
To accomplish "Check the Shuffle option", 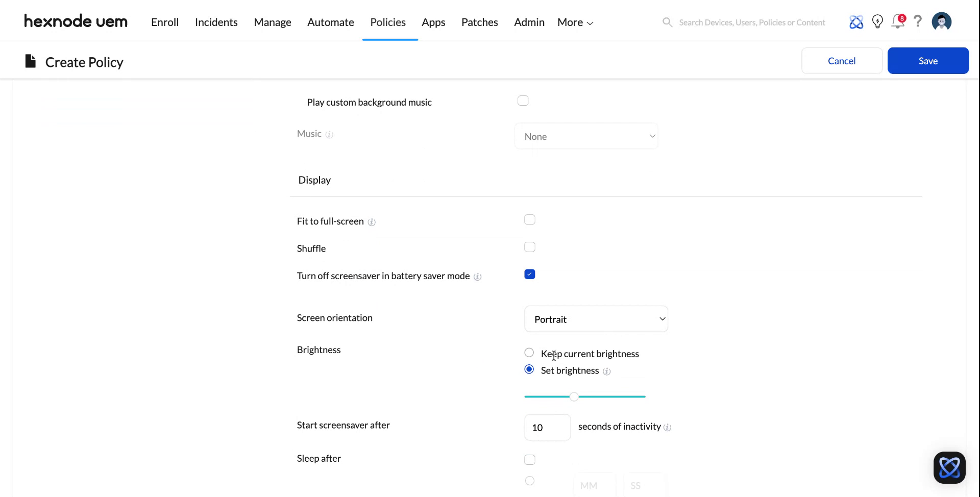I will coord(530,247).
